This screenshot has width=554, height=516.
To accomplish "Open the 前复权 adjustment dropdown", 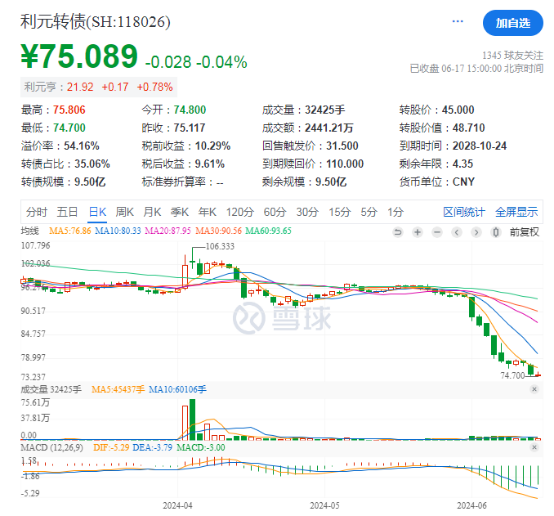I will [x=524, y=232].
